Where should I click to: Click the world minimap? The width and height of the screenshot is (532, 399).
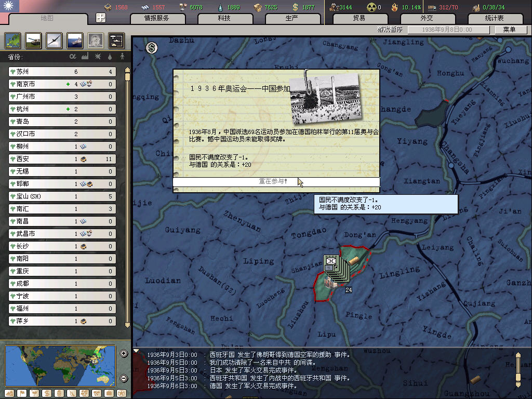tap(60, 366)
